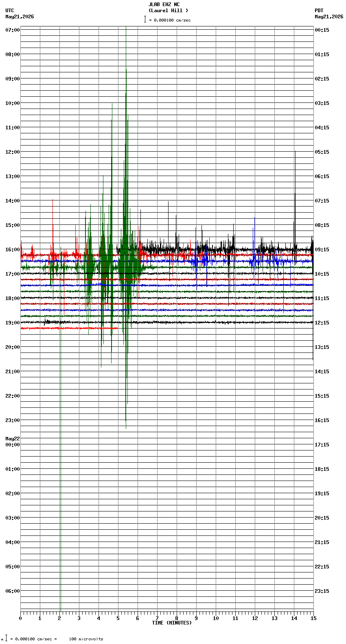The image size is (346, 644).
Task: Click the 03:15 PDT time label
Action: click(322, 103)
